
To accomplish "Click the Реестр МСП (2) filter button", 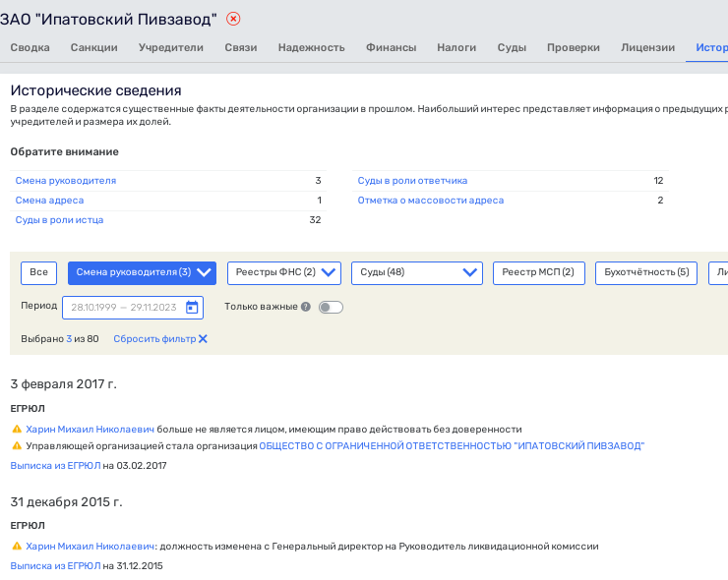I will click(538, 273).
